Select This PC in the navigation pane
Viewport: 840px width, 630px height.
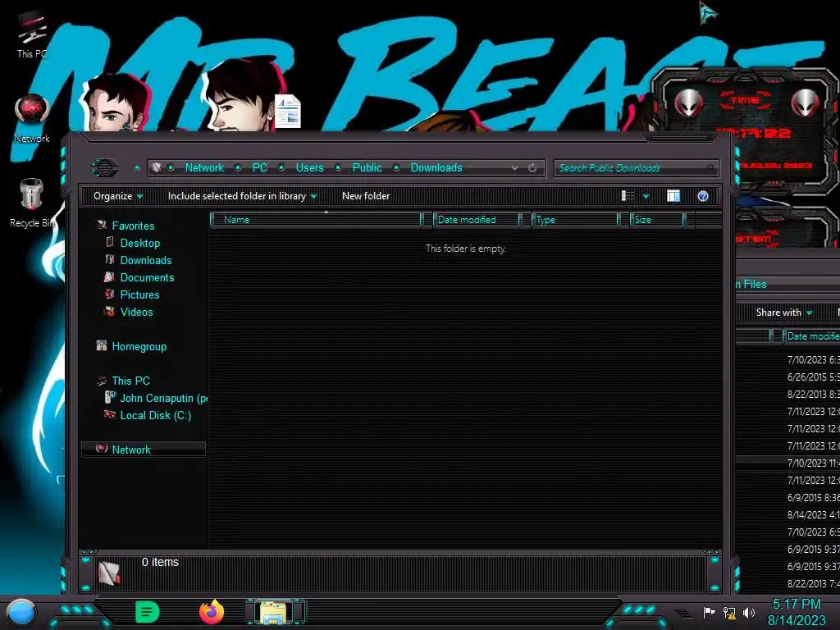click(x=130, y=381)
